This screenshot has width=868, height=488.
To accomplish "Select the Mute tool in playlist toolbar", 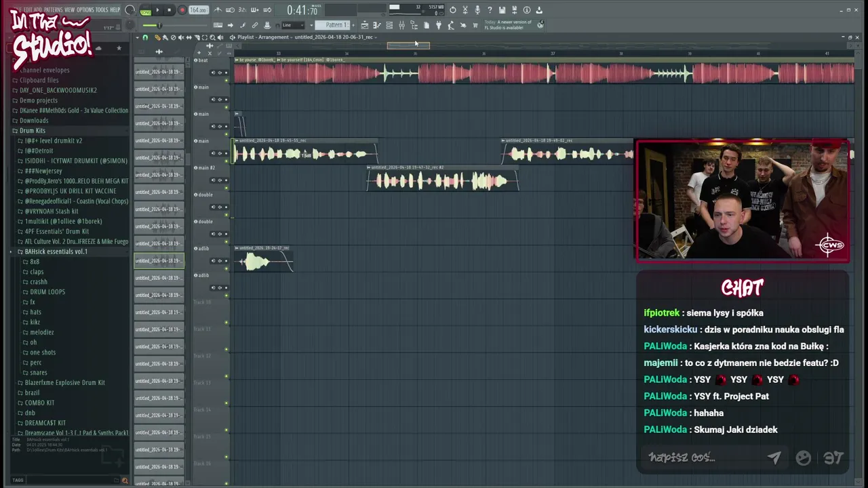I will (x=181, y=37).
